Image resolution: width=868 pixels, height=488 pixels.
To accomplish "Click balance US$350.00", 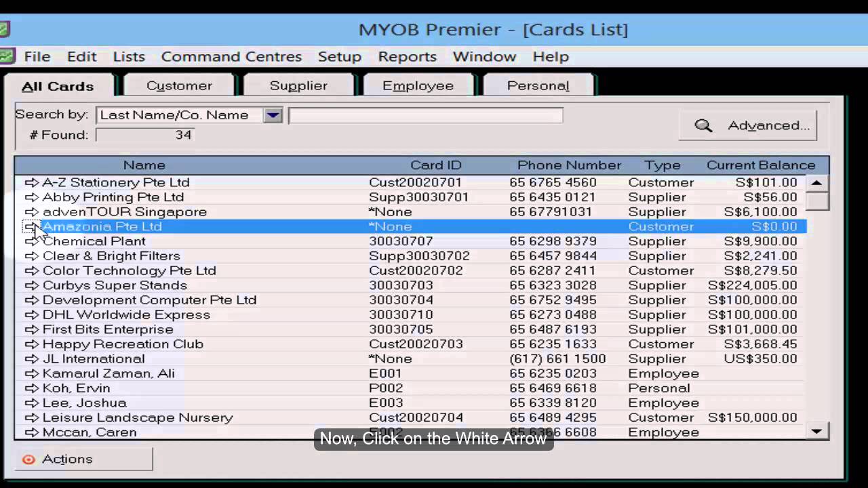I will 761,359.
